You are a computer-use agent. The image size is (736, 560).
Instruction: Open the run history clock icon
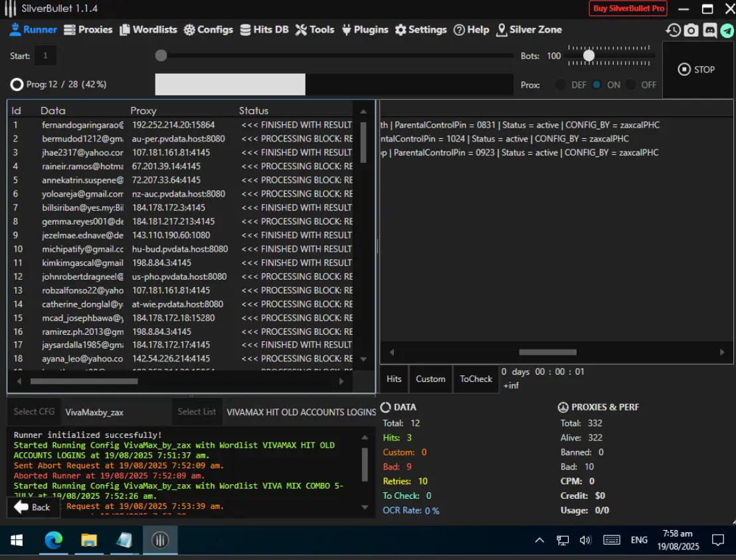(x=673, y=30)
